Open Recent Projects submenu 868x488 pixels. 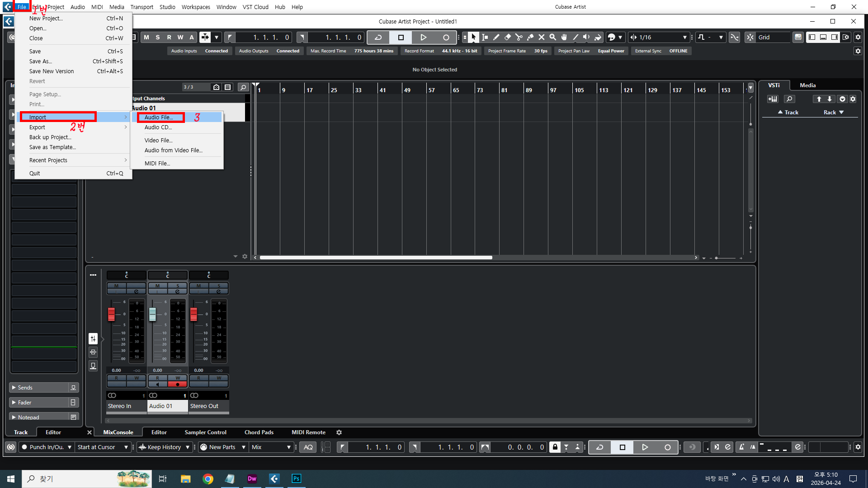[74, 160]
